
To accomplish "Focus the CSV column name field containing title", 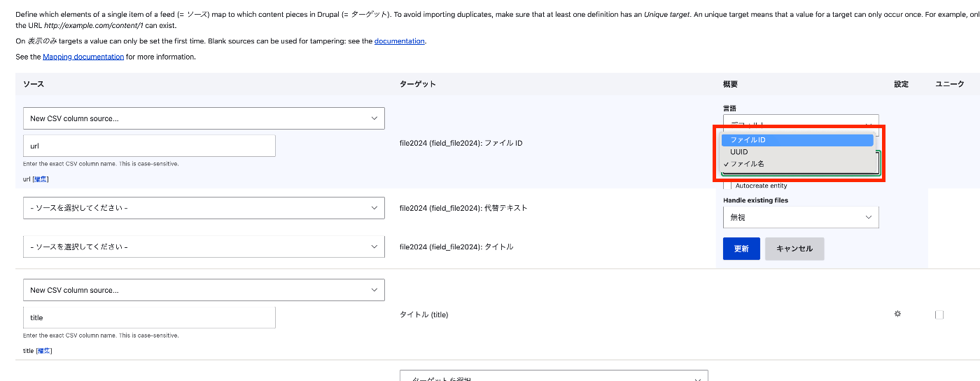I will pos(149,317).
